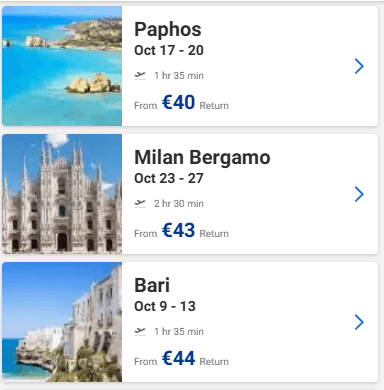This screenshot has height=390, width=384.
Task: Click the Bari destination title
Action: [152, 285]
